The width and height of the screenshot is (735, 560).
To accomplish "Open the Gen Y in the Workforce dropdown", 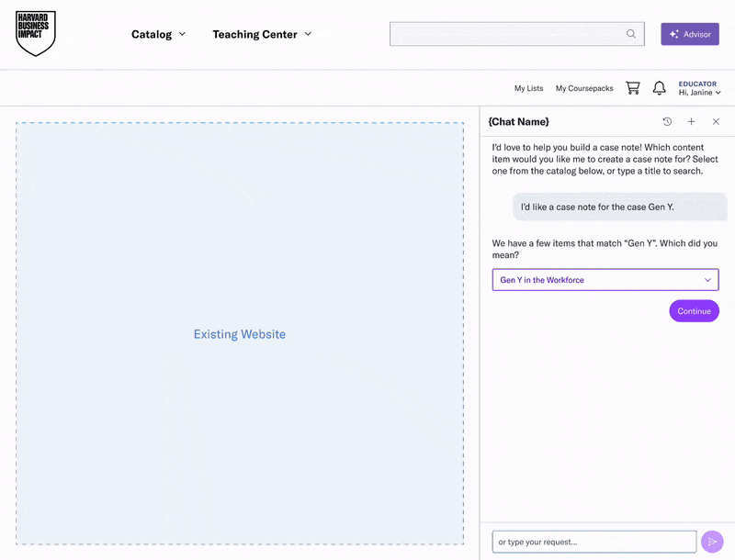I will [x=605, y=279].
